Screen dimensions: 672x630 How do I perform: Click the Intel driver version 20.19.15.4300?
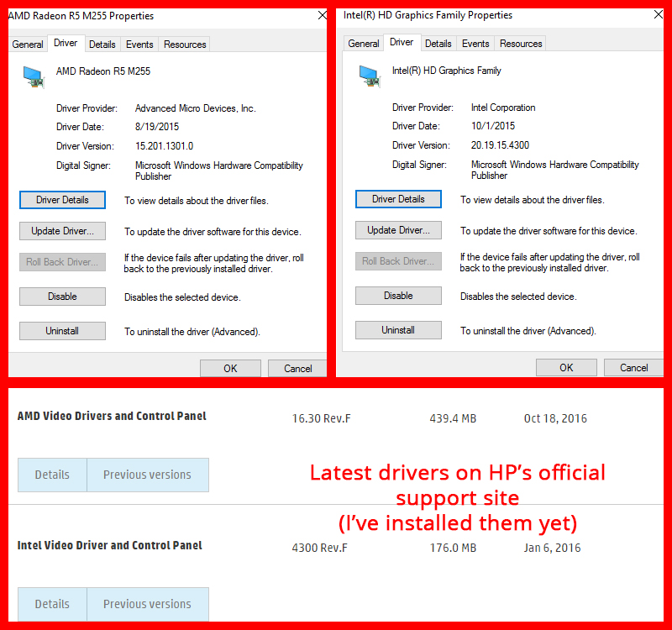(500, 145)
